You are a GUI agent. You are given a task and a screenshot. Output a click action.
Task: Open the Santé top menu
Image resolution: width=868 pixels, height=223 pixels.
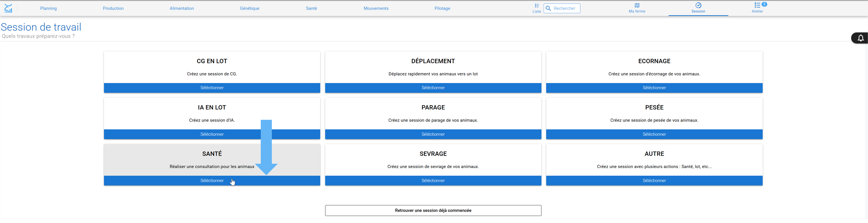(x=311, y=8)
